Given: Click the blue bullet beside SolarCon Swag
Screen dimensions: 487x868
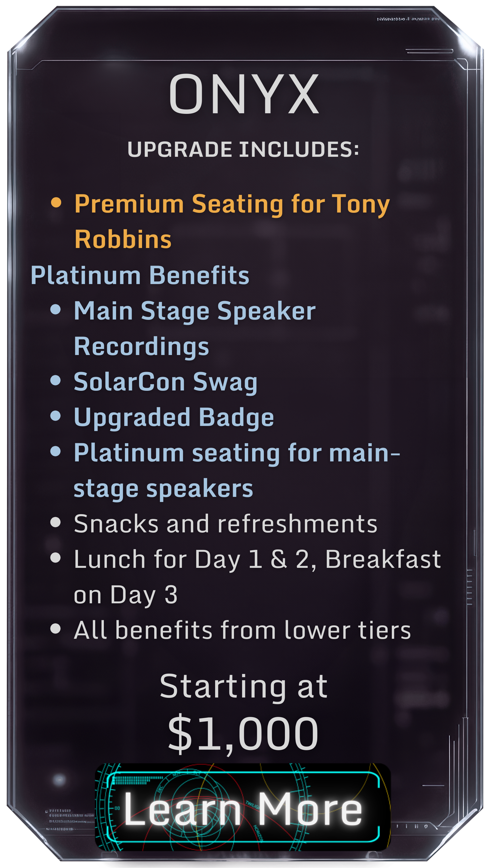Looking at the screenshot, I should pos(55,380).
